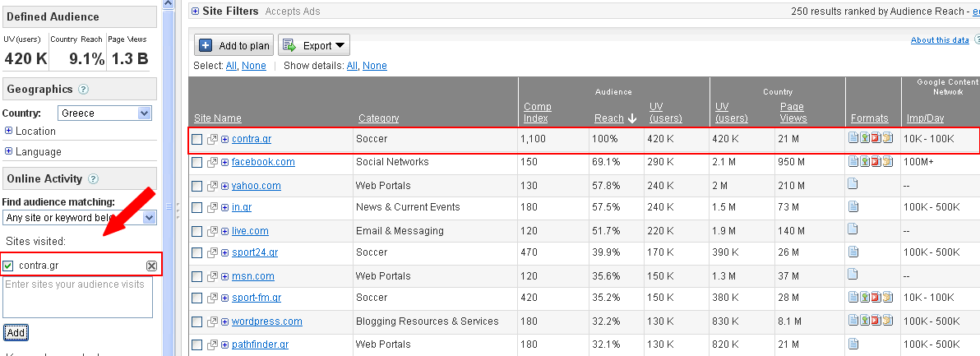Open the Country dropdown showing Greece
The width and height of the screenshot is (980, 356).
(x=104, y=113)
